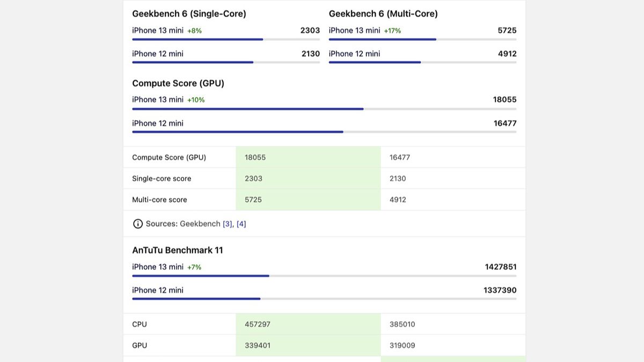The width and height of the screenshot is (644, 362).
Task: Click bold 16477 score in Compute Score chart
Action: click(x=505, y=123)
